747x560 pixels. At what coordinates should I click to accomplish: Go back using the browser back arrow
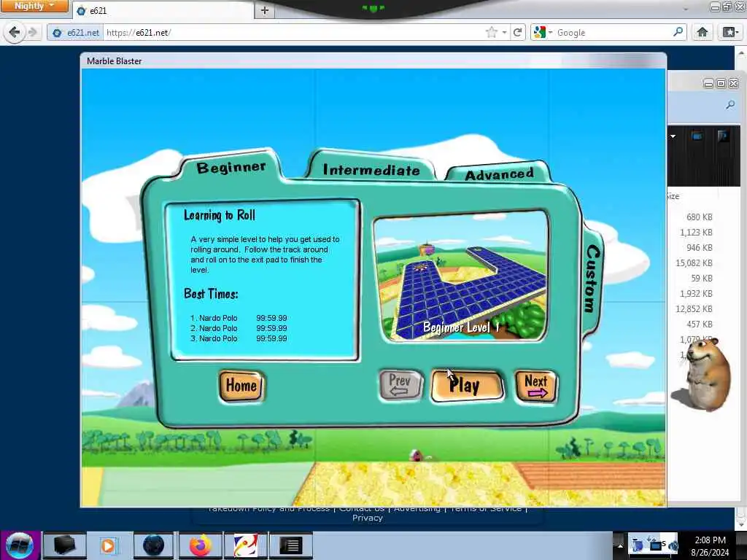pos(15,32)
